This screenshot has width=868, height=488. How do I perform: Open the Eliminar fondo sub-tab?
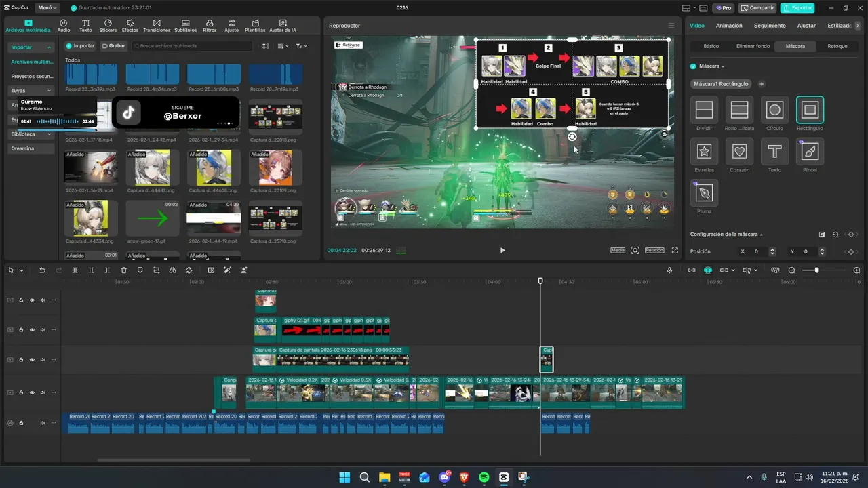(x=753, y=46)
